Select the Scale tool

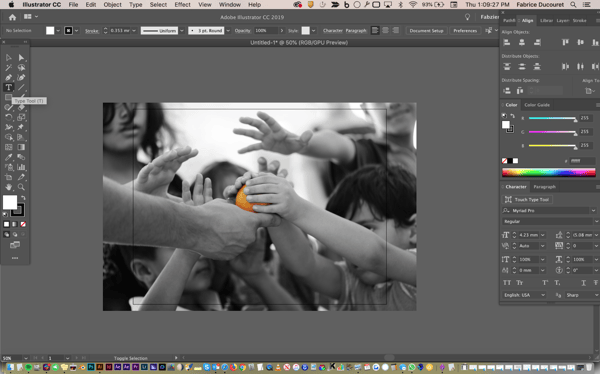point(21,117)
